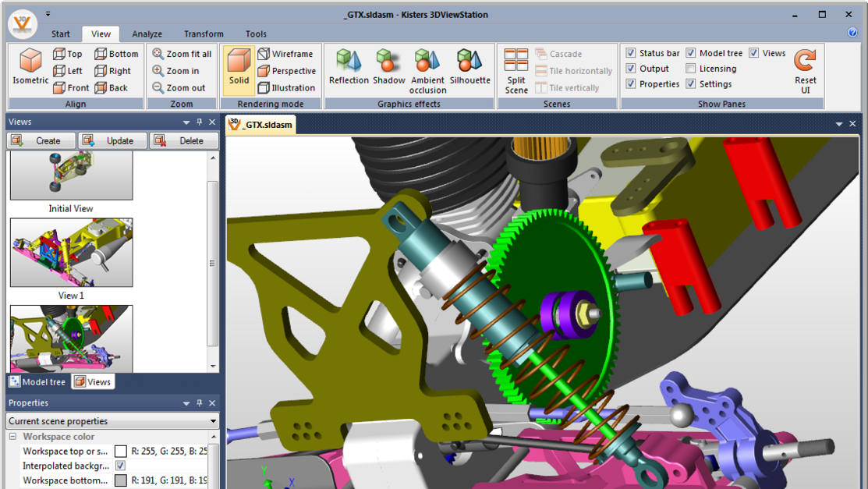Uncheck Status bar pane checkbox
868x489 pixels.
(630, 53)
